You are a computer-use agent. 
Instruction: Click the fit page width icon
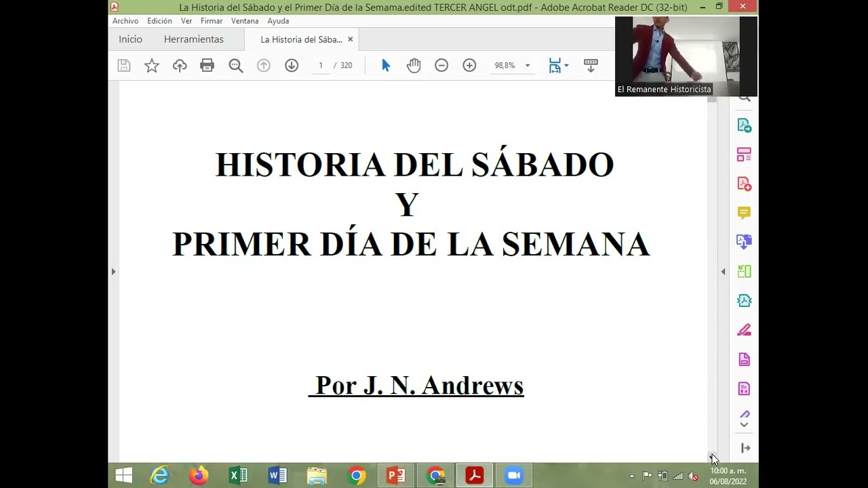coord(555,66)
